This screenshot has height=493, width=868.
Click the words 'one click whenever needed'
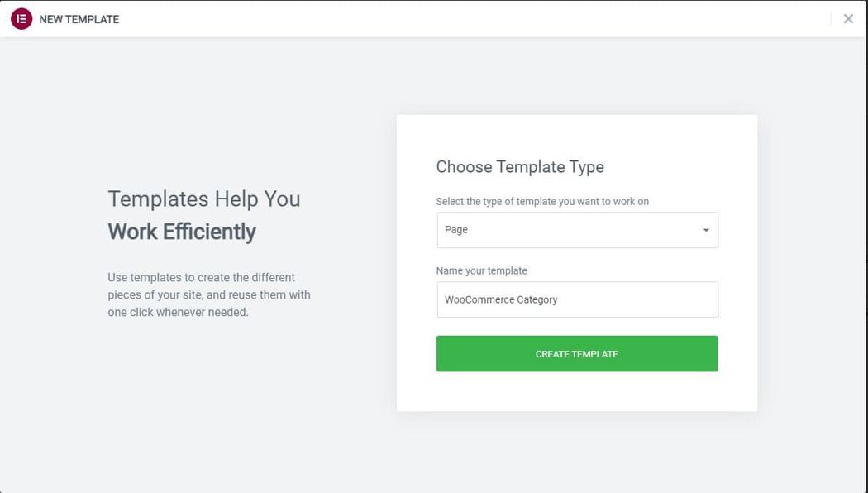178,313
